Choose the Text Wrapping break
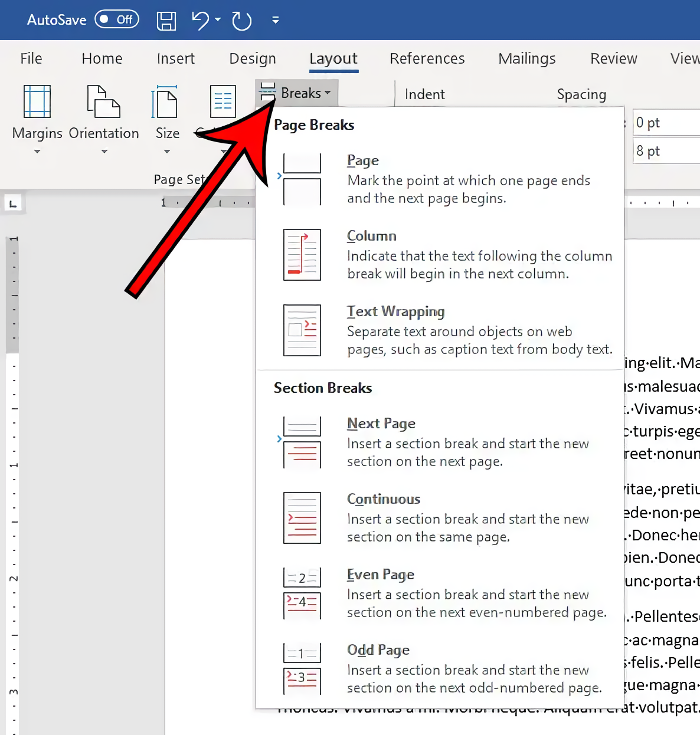 (x=395, y=311)
